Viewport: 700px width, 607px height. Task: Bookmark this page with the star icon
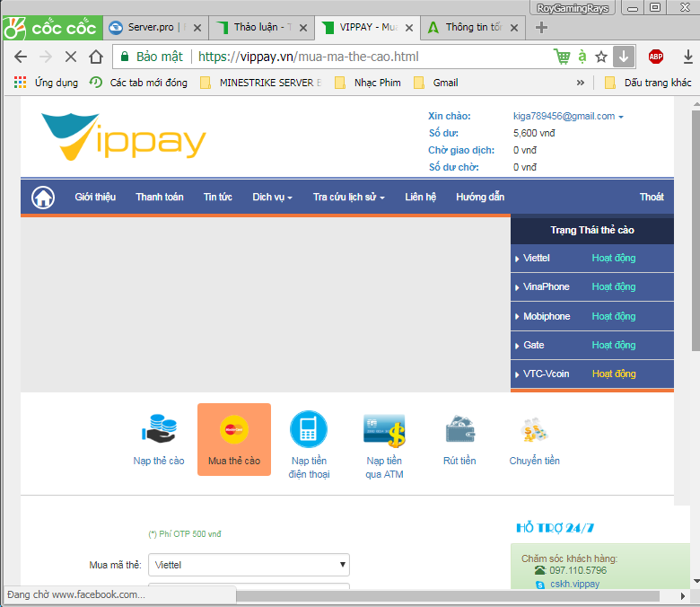coord(601,57)
